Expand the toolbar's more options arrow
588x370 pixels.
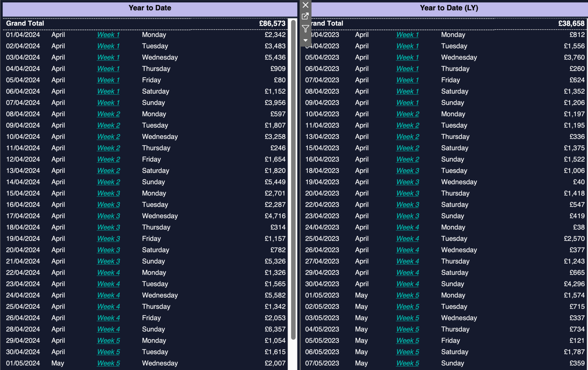point(305,40)
